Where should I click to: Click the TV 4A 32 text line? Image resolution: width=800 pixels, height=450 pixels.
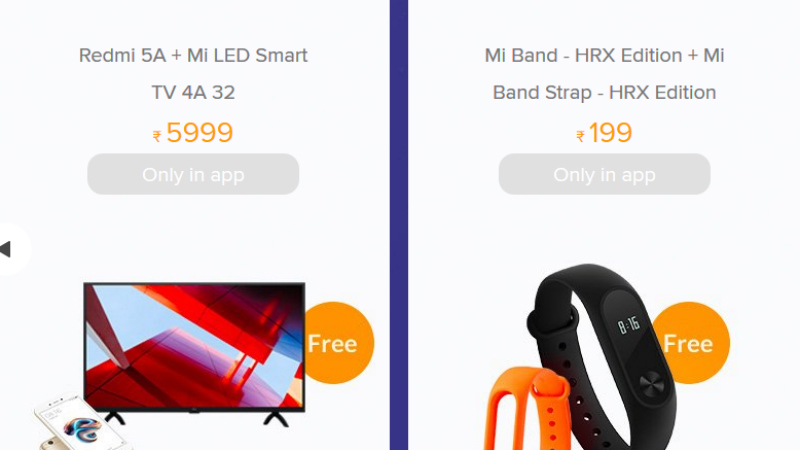tap(193, 92)
